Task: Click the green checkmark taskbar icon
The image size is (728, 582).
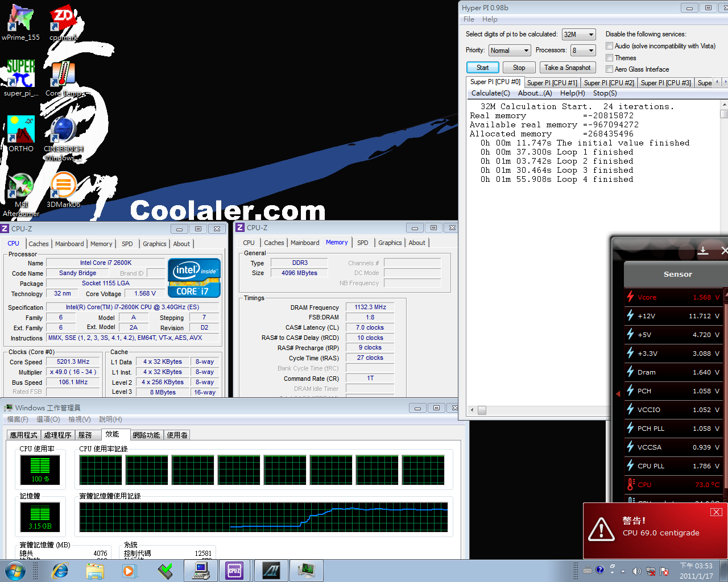Action: click(165, 571)
